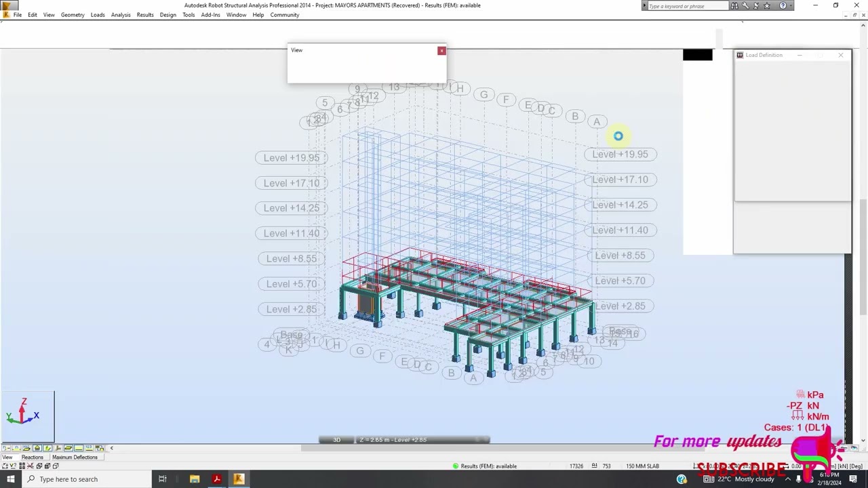The width and height of the screenshot is (868, 488).
Task: Click the second display icon in bottom toolbar
Action: pos(16,448)
